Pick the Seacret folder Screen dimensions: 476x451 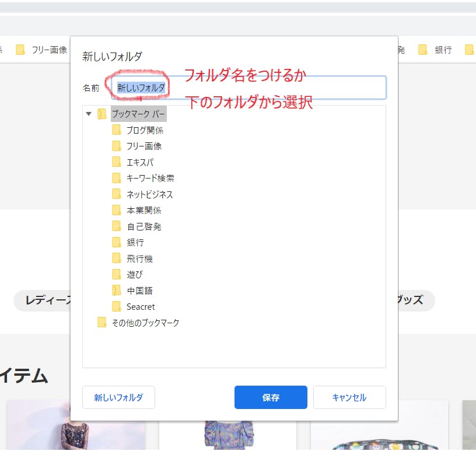coord(141,306)
